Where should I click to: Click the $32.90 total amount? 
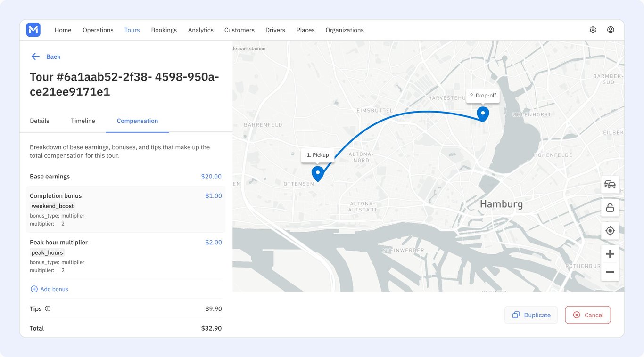[211, 328]
